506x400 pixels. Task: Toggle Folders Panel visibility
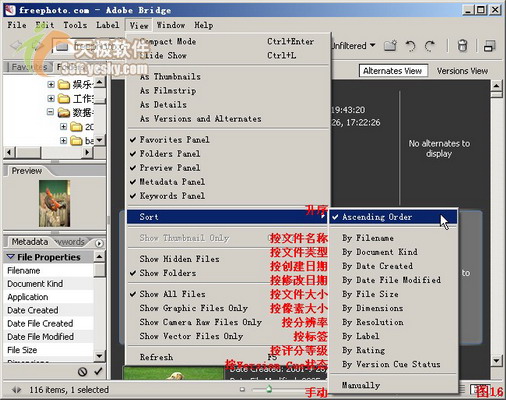pos(228,154)
